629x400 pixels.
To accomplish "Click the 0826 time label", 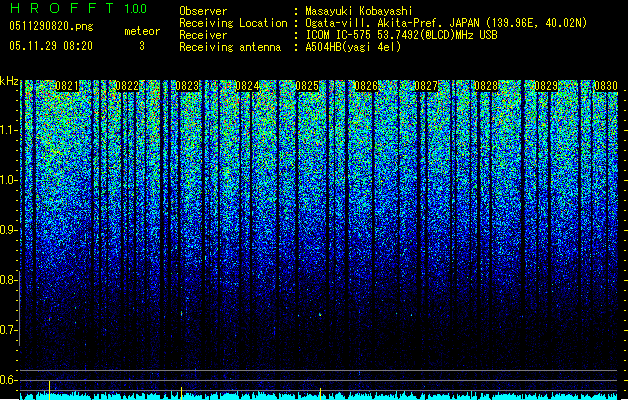I will (366, 86).
